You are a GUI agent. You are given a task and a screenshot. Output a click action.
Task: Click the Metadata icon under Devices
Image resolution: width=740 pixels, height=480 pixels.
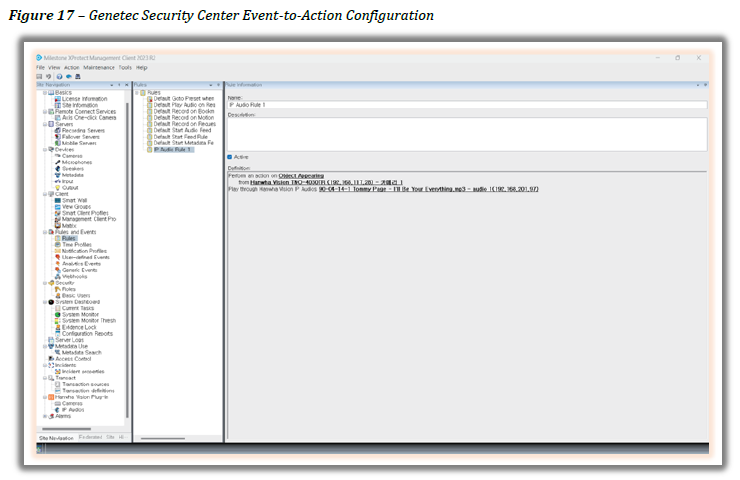click(58, 175)
